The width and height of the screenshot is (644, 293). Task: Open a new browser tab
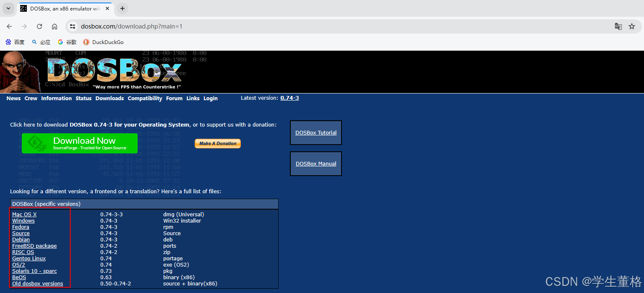[x=123, y=8]
